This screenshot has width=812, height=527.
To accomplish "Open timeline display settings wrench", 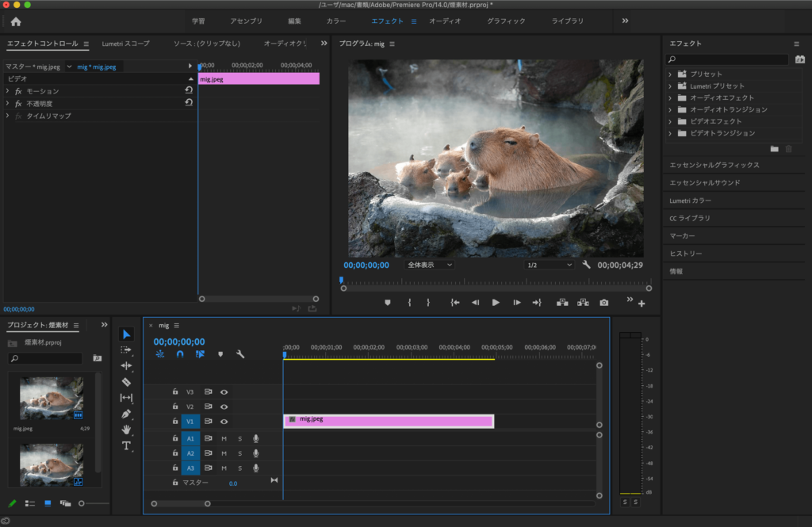I will [x=240, y=354].
